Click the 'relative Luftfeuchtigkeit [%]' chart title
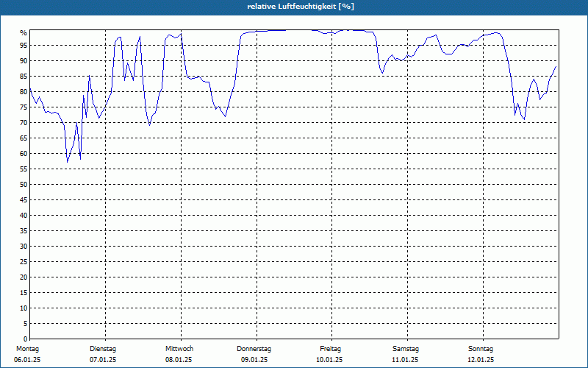The height and width of the screenshot is (368, 588). click(301, 7)
